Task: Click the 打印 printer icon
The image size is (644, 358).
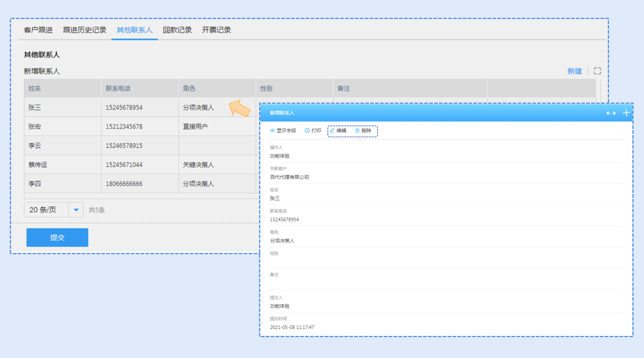Action: 307,131
